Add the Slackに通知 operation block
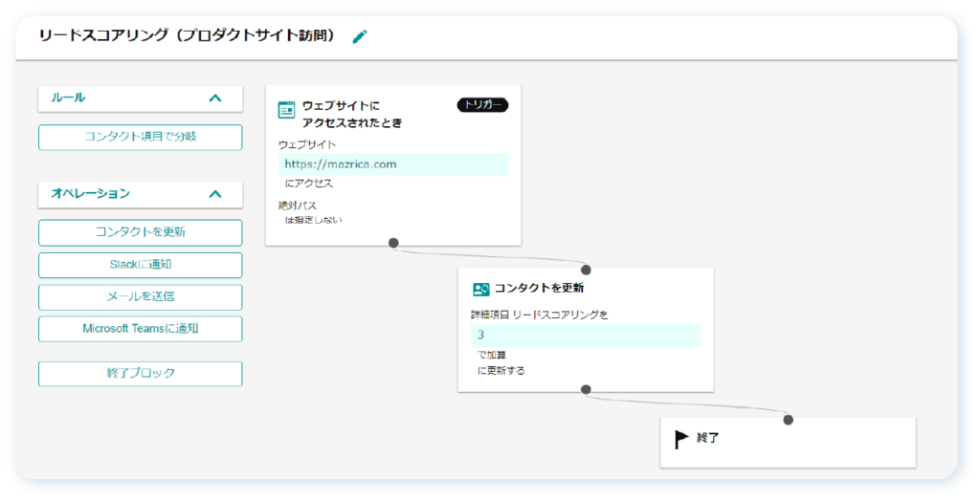The width and height of the screenshot is (980, 501). (x=140, y=265)
